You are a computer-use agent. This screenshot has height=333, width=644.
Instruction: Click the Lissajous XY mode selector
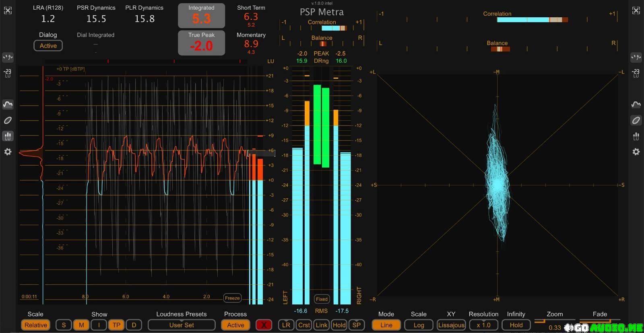(451, 325)
